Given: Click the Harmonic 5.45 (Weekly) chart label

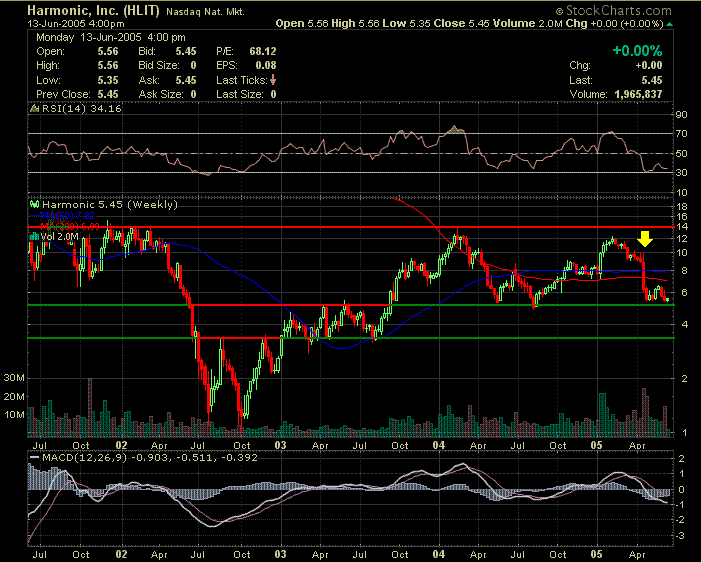Looking at the screenshot, I should pos(110,205).
